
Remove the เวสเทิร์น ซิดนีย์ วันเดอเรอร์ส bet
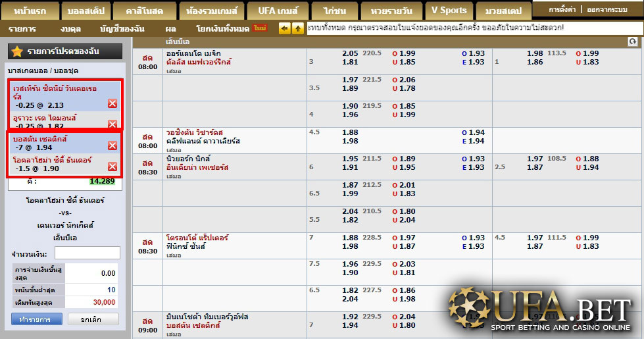pyautogui.click(x=112, y=103)
